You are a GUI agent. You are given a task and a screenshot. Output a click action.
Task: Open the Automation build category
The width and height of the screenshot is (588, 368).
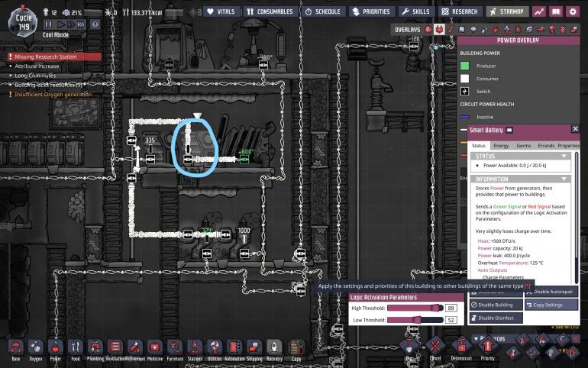click(x=234, y=347)
